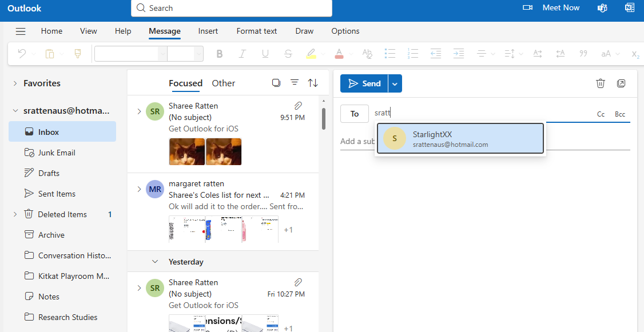
Task: Set left-to-right text direction
Action: pyautogui.click(x=537, y=54)
